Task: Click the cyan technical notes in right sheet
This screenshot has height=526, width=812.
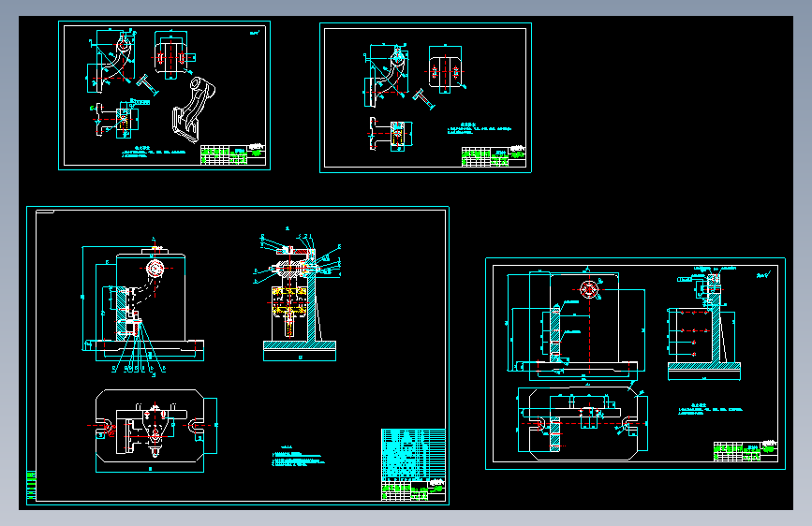Action: 711,410
